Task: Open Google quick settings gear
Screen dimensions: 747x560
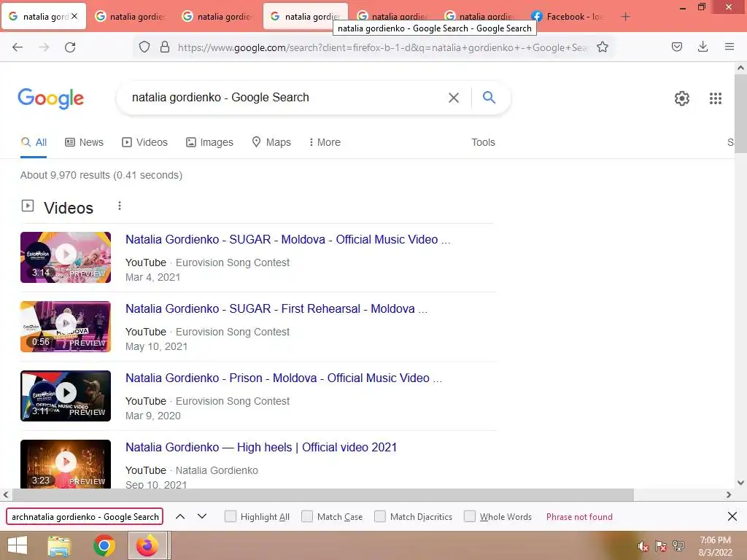Action: 682,98
